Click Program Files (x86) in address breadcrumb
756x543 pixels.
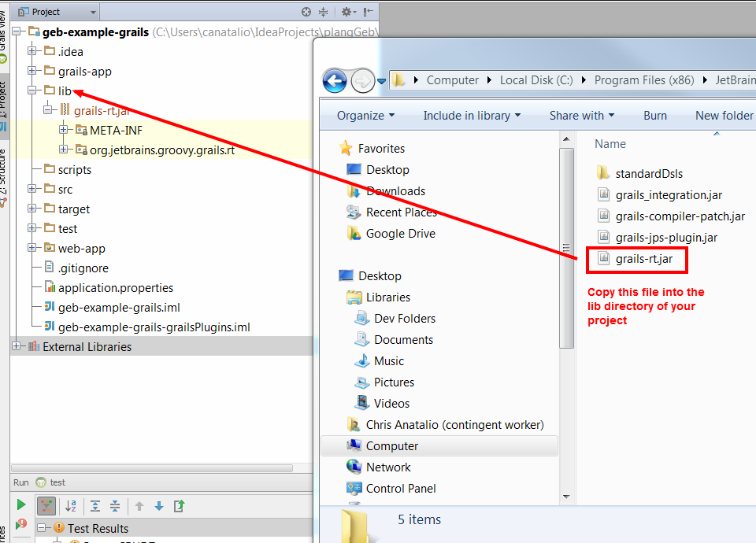(644, 80)
